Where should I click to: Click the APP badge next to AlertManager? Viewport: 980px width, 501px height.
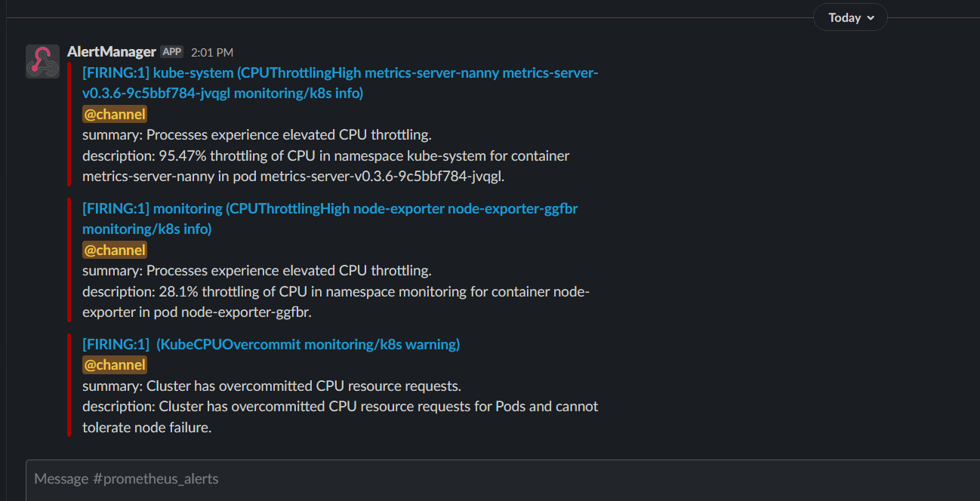pyautogui.click(x=171, y=51)
